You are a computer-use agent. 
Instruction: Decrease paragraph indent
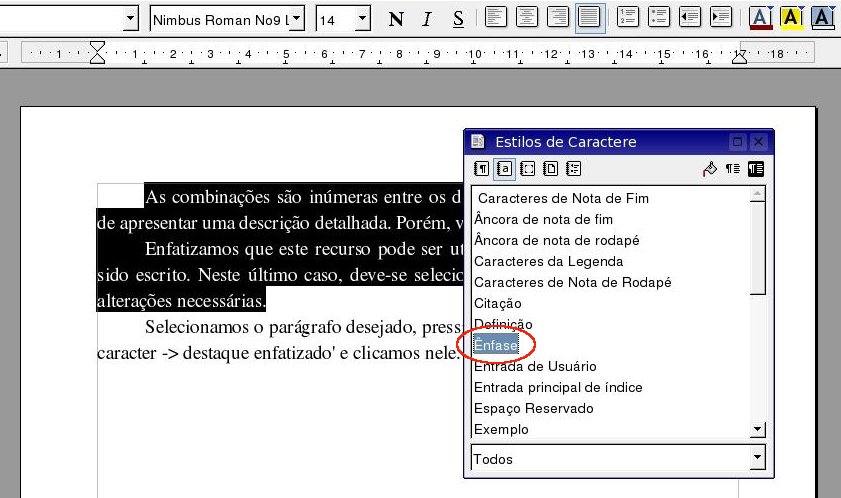point(690,18)
